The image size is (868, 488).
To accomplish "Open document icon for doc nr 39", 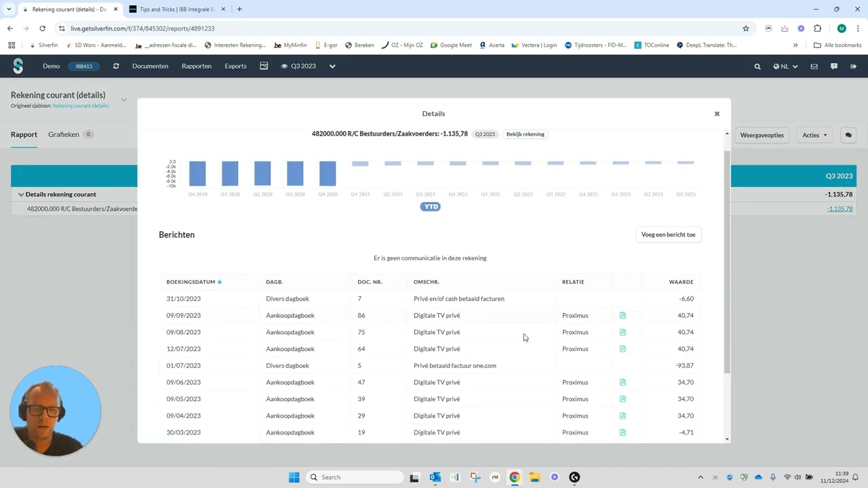I will [623, 399].
